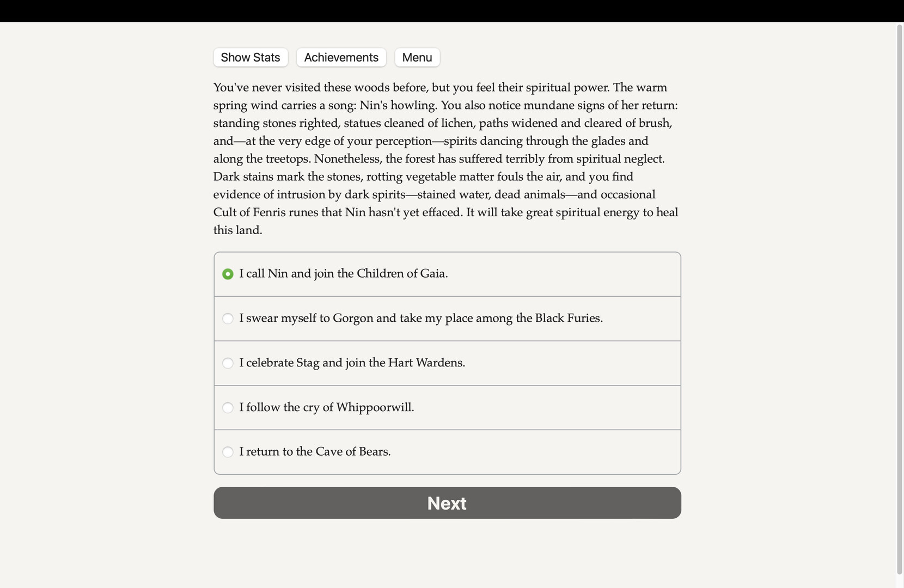
Task: Click the Cave of Bears row
Action: tap(447, 452)
